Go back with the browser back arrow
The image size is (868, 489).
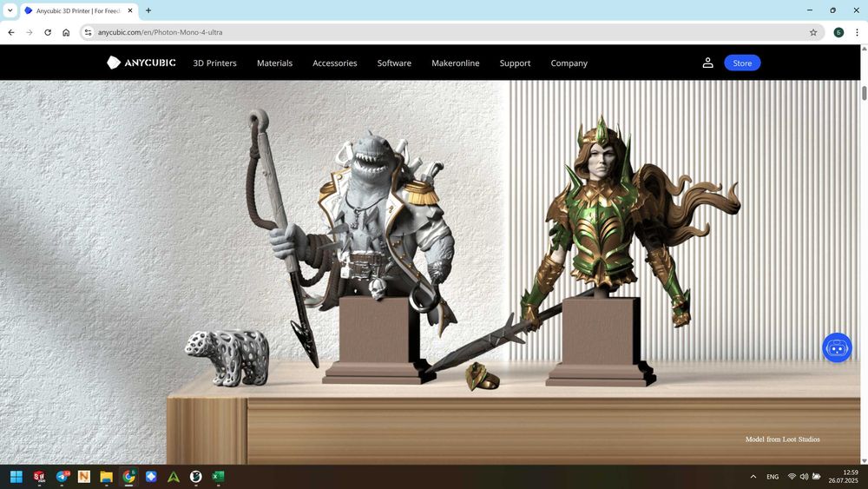11,32
